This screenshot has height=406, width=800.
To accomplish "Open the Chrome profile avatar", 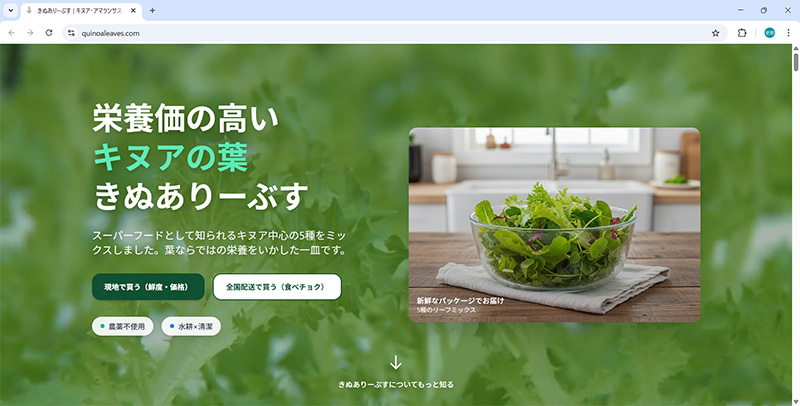I will (x=769, y=33).
